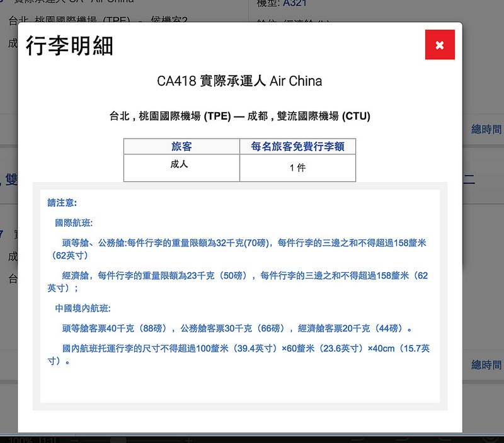Viewport: 504px width, 443px height.
Task: Select the 1 件 baggage allowance cell
Action: [297, 168]
